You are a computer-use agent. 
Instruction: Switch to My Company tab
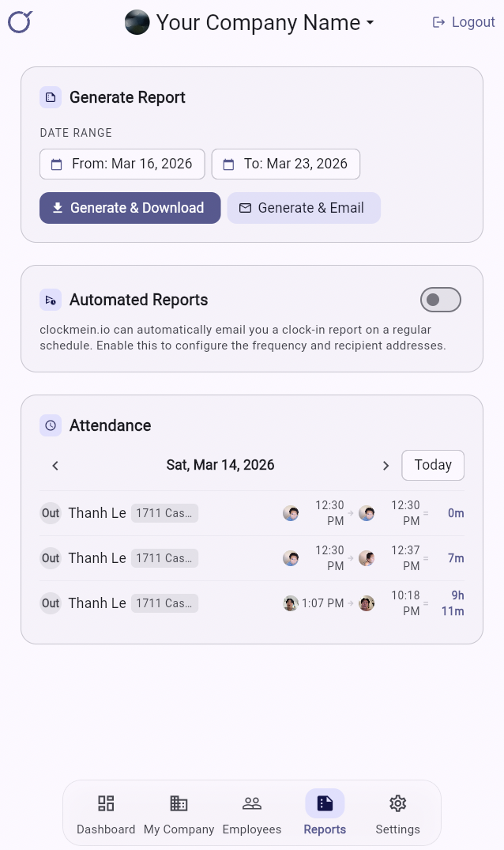pos(179,813)
